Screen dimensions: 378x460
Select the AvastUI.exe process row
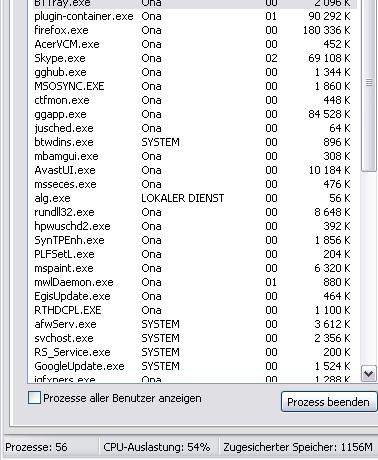point(192,170)
